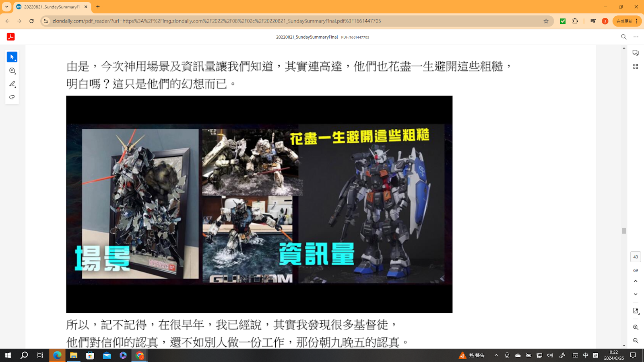The height and width of the screenshot is (362, 644).
Task: Open the media control playlist icon
Action: (x=593, y=21)
